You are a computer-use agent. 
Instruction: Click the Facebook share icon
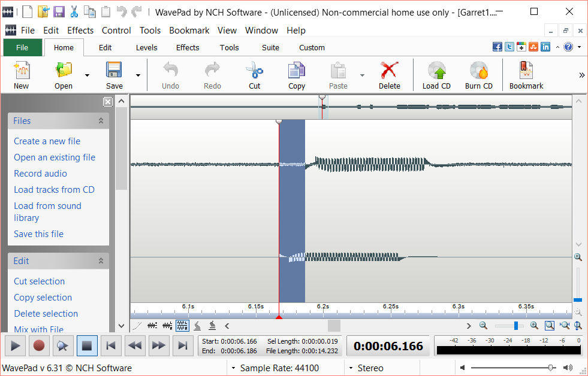pos(497,47)
